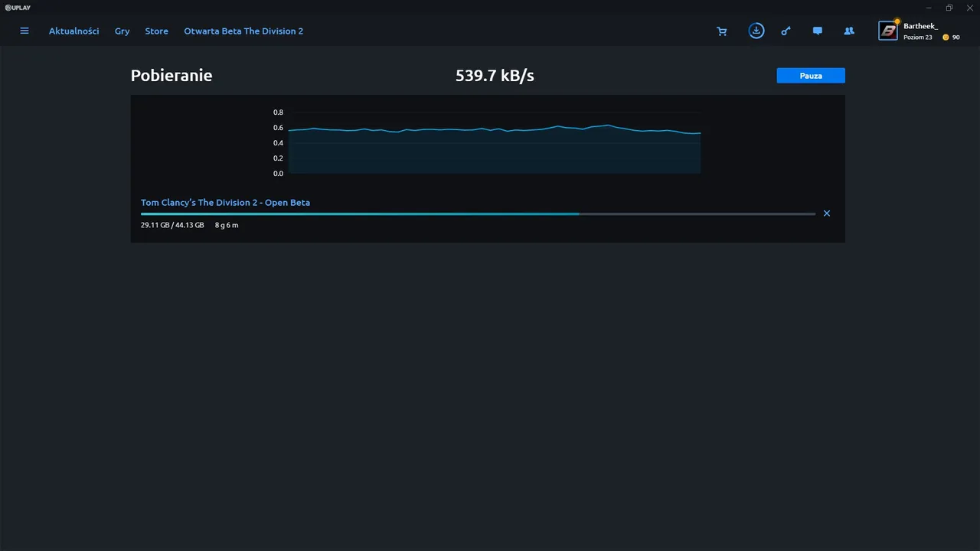Open the shopping cart
980x551 pixels.
click(x=722, y=31)
